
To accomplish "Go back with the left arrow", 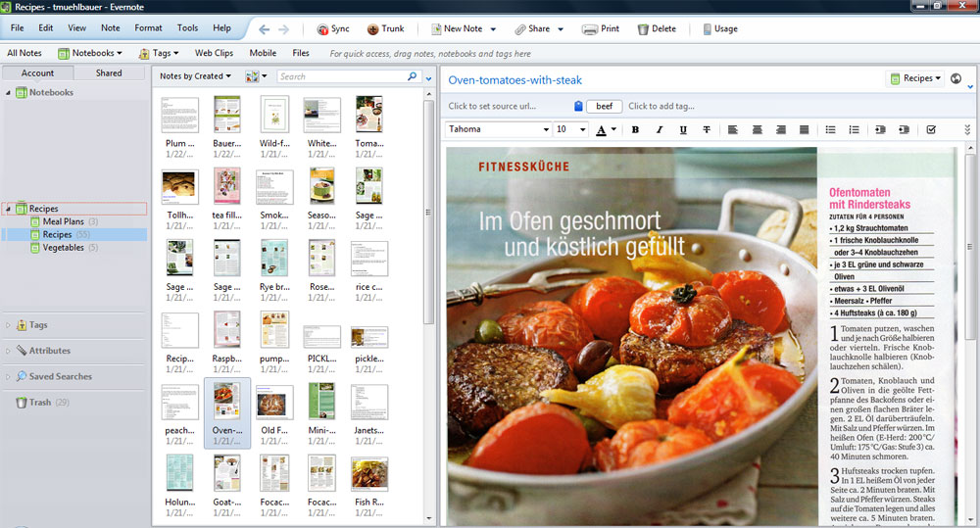I will click(264, 29).
